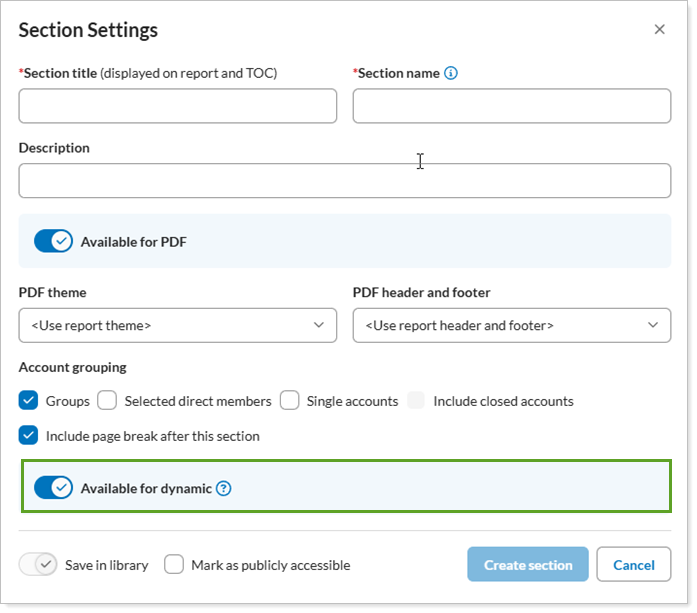Check the Single accounts checkbox
Image resolution: width=697 pixels, height=613 pixels.
(x=290, y=401)
